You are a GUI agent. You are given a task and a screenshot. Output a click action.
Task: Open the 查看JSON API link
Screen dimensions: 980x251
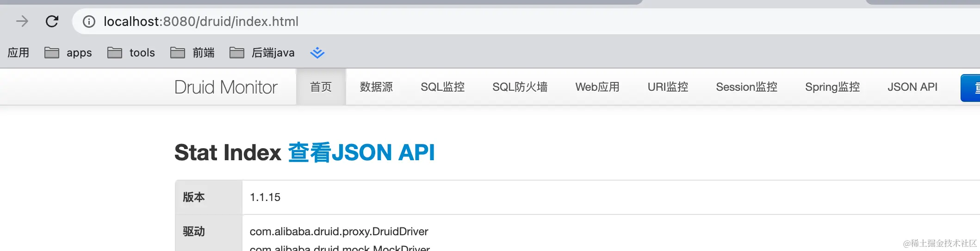click(x=361, y=152)
